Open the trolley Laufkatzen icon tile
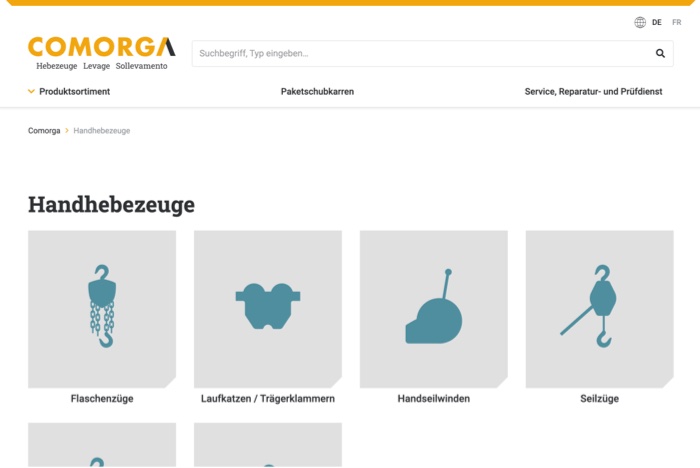 coord(268,308)
